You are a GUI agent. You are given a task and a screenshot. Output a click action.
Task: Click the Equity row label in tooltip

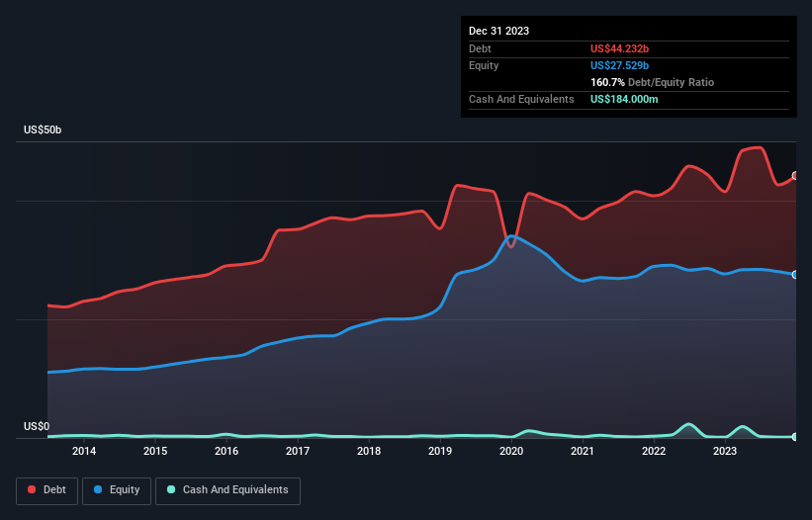[484, 65]
